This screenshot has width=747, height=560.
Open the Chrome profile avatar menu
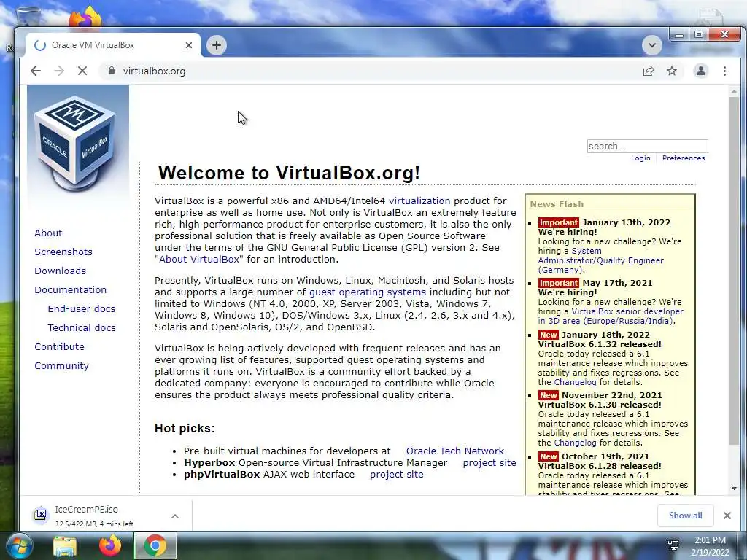coord(701,71)
